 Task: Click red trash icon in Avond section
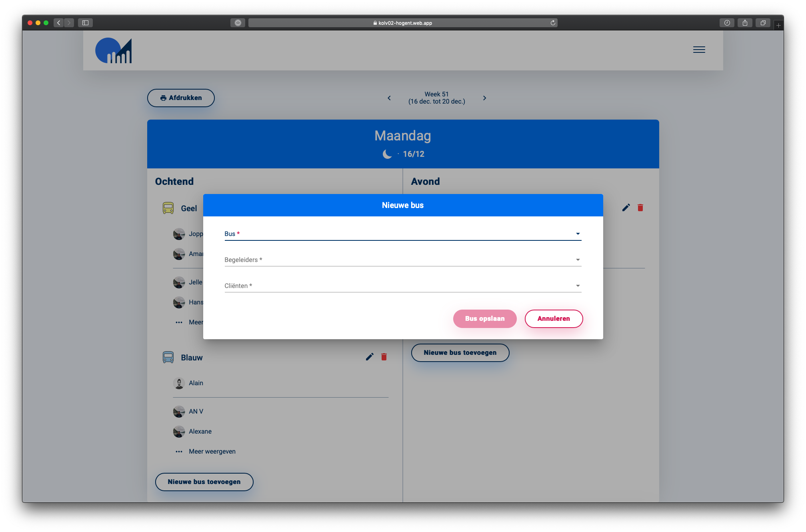point(640,208)
